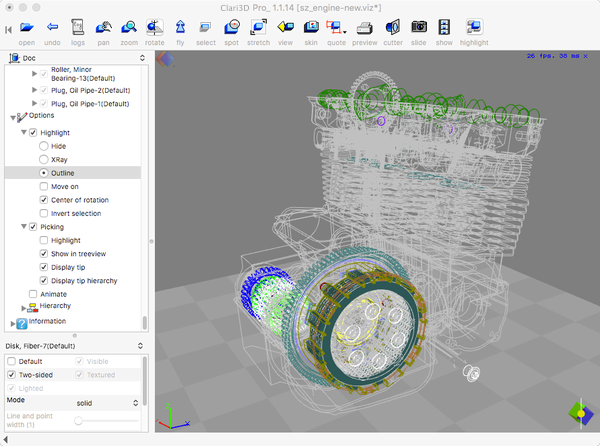Select the cutter tool
The image size is (600, 446).
tap(393, 27)
